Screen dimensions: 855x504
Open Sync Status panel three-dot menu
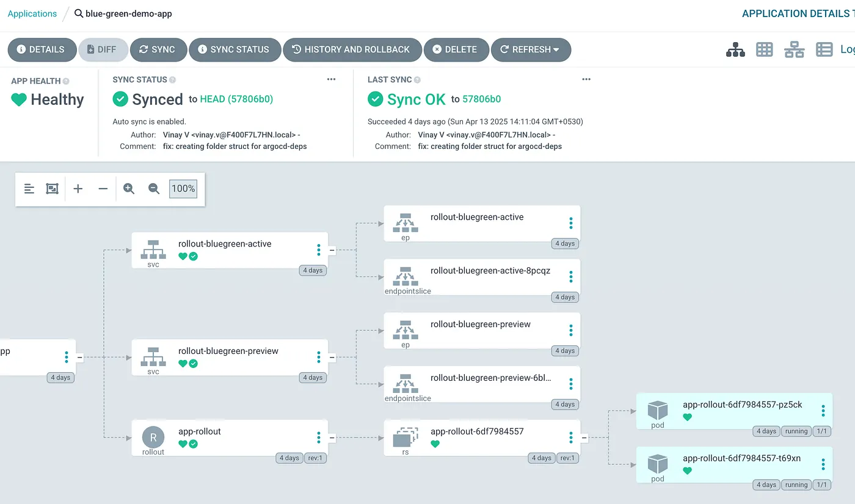pos(331,79)
